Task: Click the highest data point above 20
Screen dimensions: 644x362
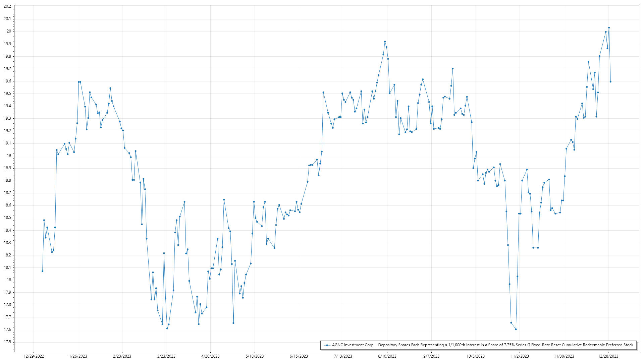Action: tap(609, 28)
